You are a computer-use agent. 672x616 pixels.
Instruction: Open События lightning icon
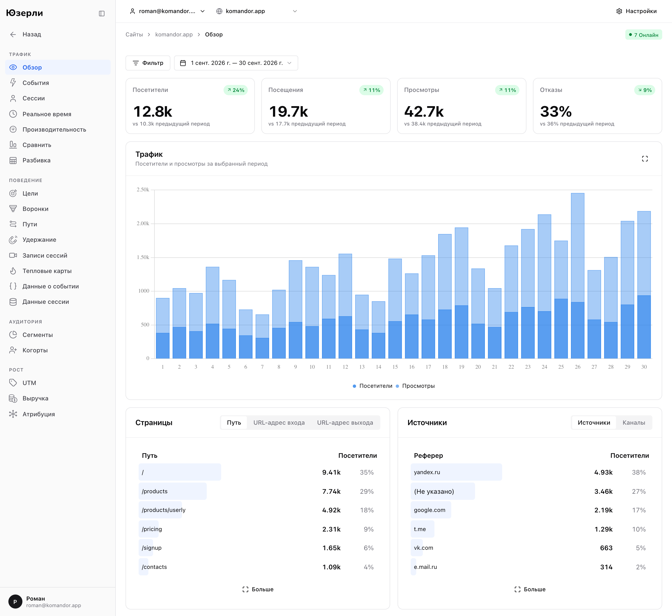click(13, 83)
